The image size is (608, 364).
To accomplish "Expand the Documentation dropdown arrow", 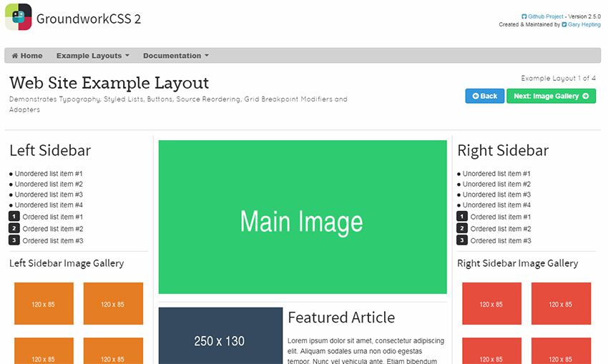I will pyautogui.click(x=207, y=56).
